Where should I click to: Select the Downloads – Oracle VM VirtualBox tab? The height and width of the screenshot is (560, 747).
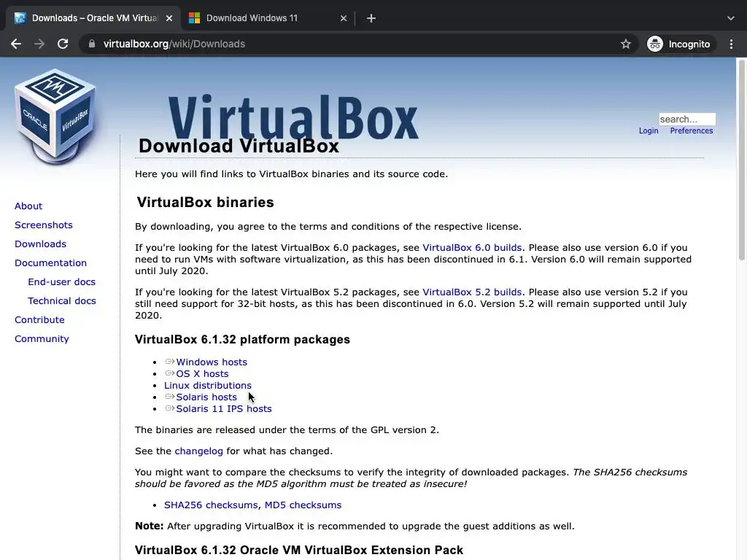click(93, 18)
